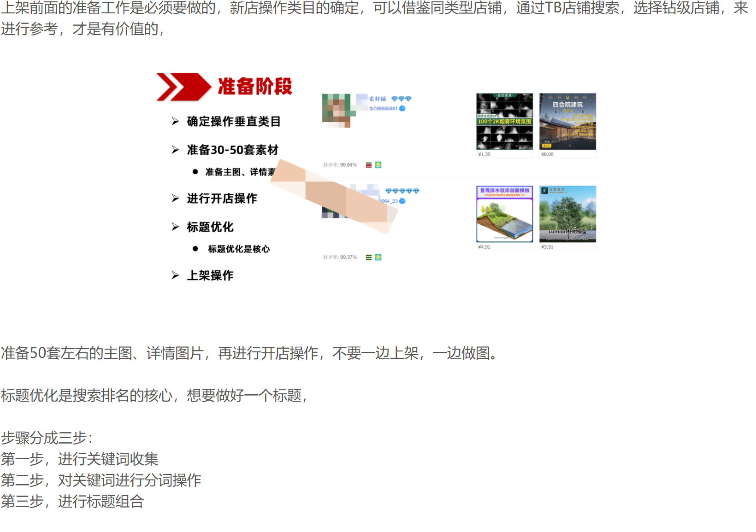The width and height of the screenshot is (756, 532).
Task: Click the striped list icon next to 99.64% rating
Action: coord(368,165)
